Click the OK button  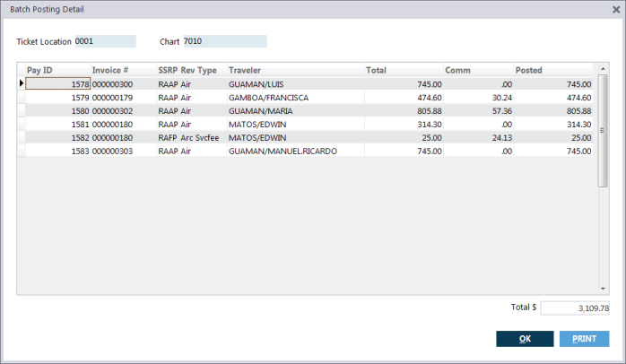pos(525,339)
